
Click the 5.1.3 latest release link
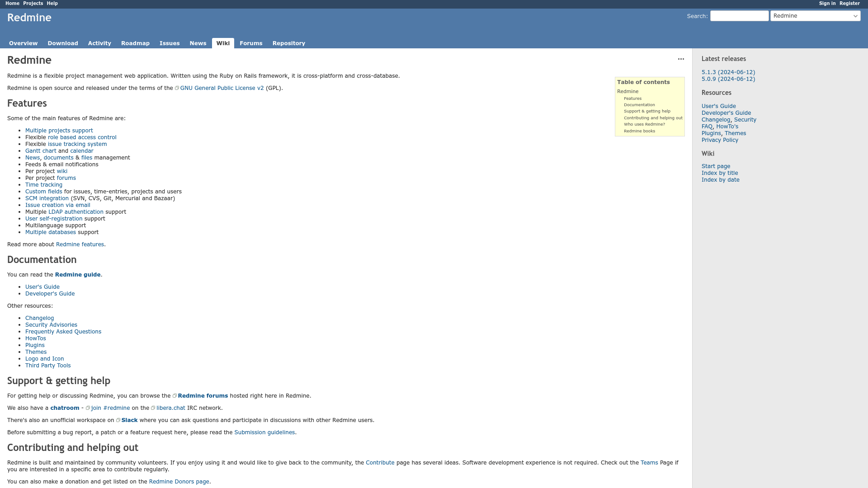click(x=728, y=71)
